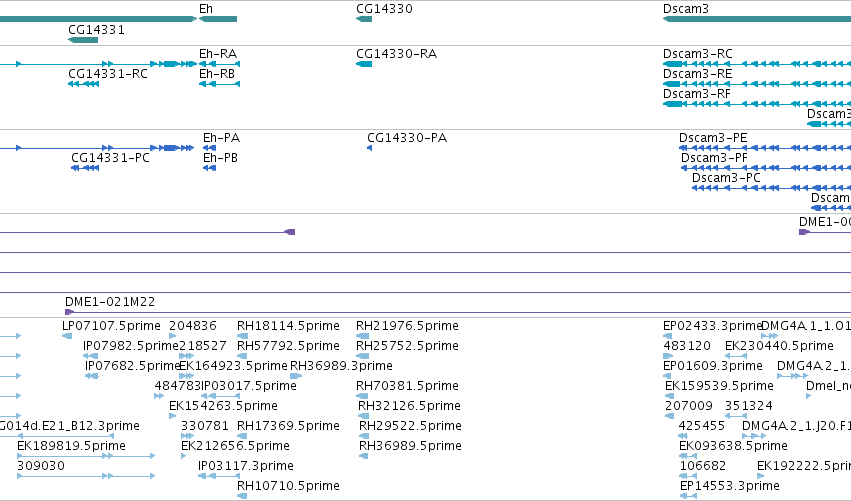
Task: Click the DME1-021M22 purple start marker
Action: (69, 312)
